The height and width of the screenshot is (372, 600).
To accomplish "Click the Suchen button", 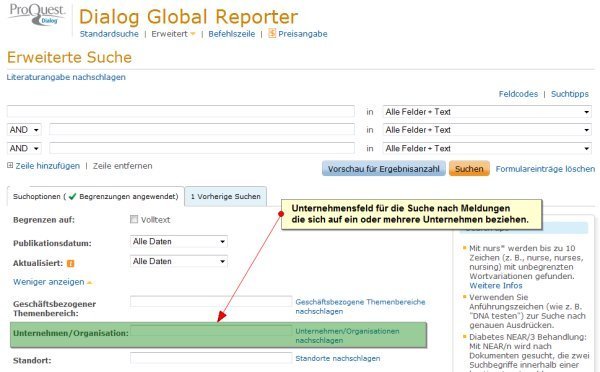I will pyautogui.click(x=469, y=169).
